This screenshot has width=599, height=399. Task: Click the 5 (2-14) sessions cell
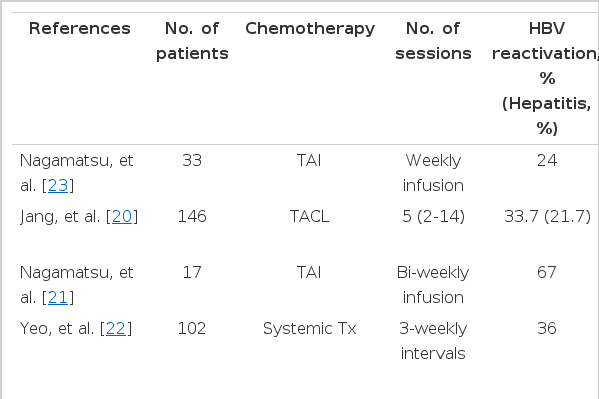pyautogui.click(x=434, y=217)
